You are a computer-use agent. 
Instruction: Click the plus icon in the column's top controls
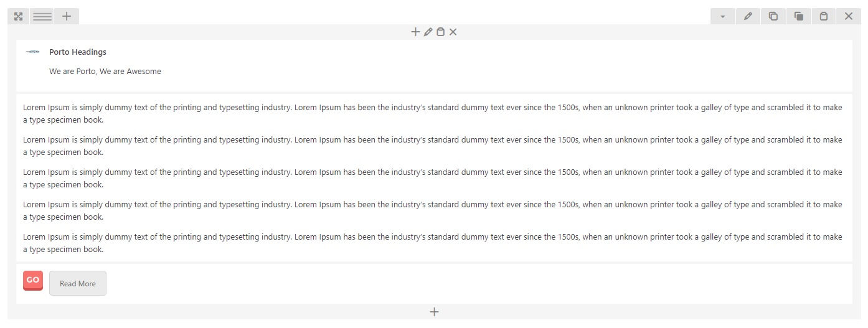tap(415, 32)
